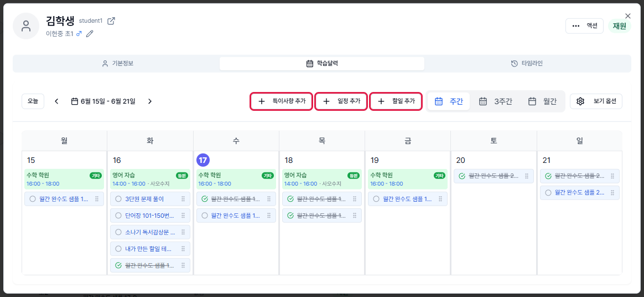Click 할일 추가 button
The height and width of the screenshot is (297, 644).
(x=396, y=101)
